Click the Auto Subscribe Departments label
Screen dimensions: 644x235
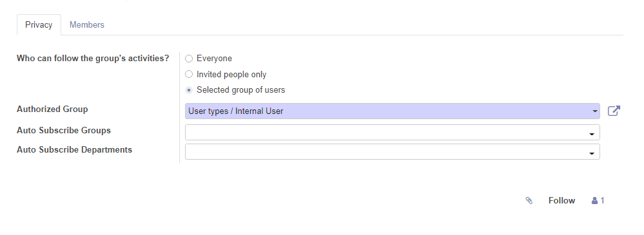(x=74, y=150)
